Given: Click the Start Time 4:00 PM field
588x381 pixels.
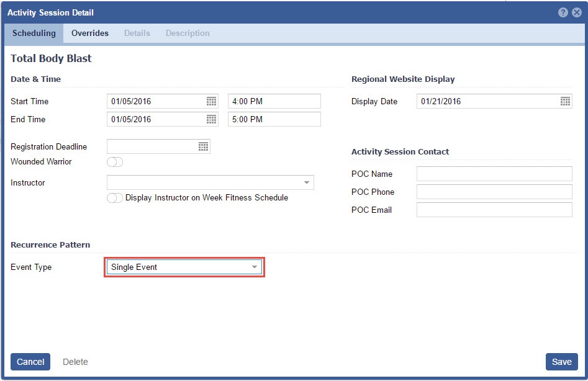Looking at the screenshot, I should (274, 101).
